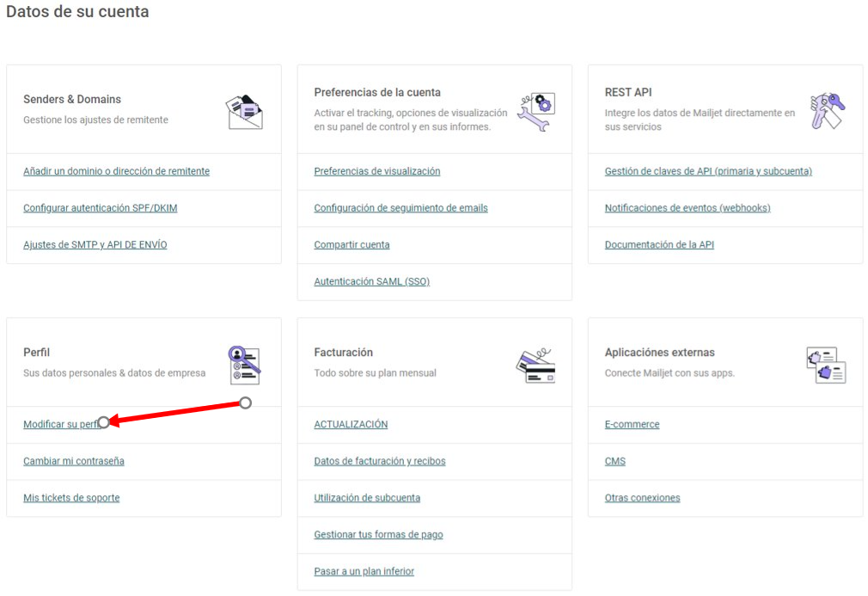This screenshot has height=596, width=868.
Task: Open Gestión de claves de API link
Action: (708, 171)
